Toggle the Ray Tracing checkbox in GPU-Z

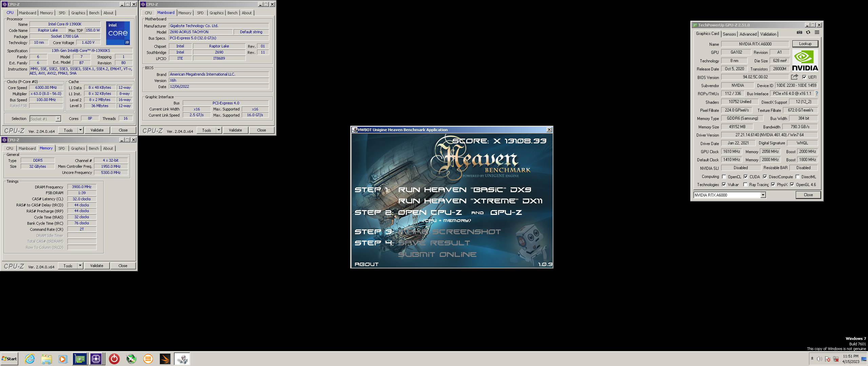(x=745, y=185)
